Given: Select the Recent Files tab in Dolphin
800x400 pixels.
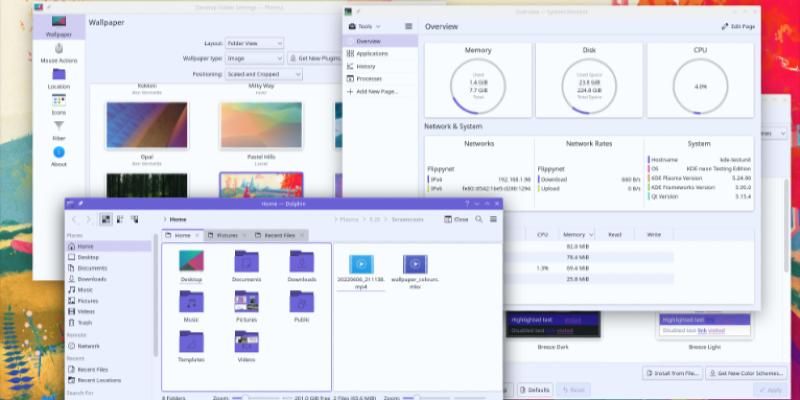Looking at the screenshot, I should 278,235.
